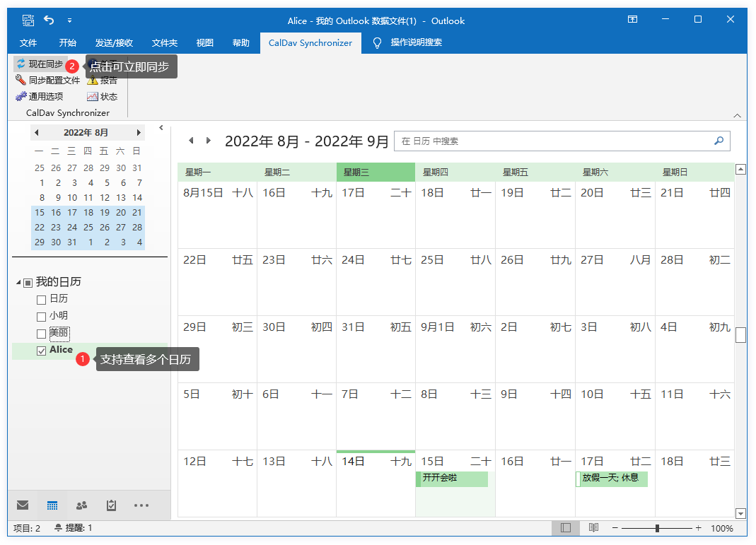This screenshot has width=756, height=545.
Task: Click the 项目: 2 status text
Action: pos(27,528)
